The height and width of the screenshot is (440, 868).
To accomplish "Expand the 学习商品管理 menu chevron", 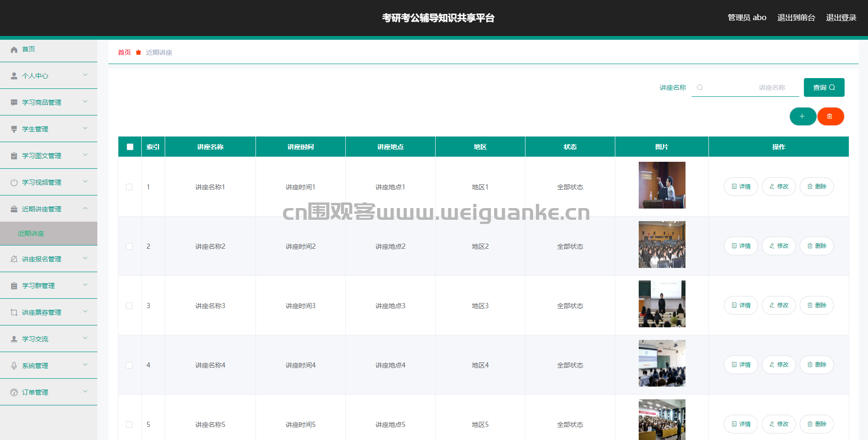I will 85,101.
